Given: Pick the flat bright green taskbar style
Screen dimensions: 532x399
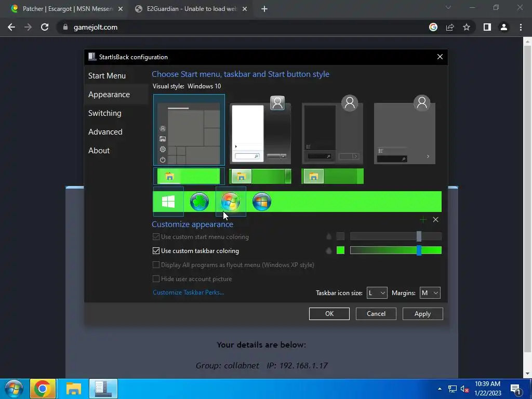Looking at the screenshot, I should pyautogui.click(x=189, y=177).
